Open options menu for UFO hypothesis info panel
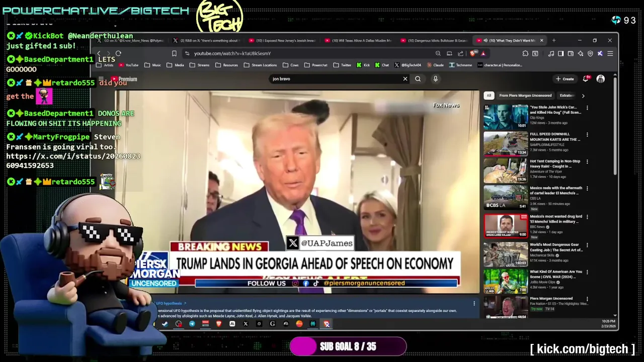 (474, 304)
